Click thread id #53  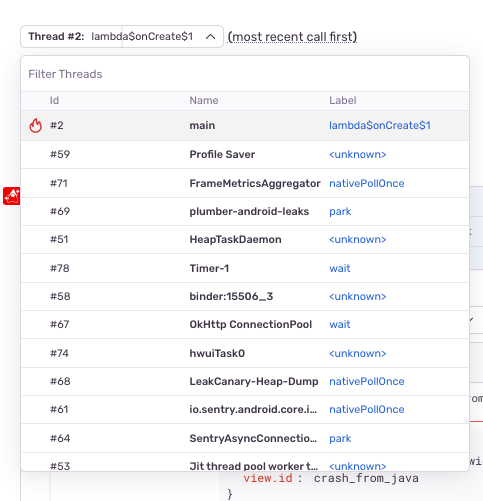click(60, 466)
